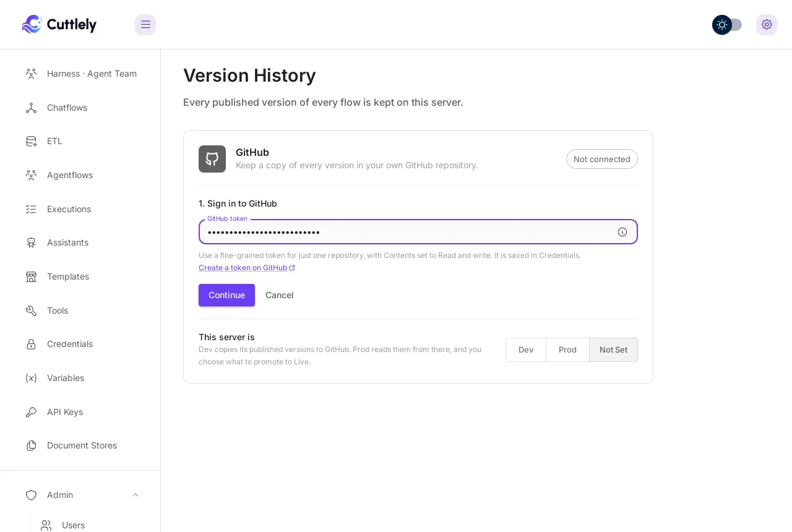Cancel the GitHub sign-in
This screenshot has width=792, height=532.
pos(280,295)
